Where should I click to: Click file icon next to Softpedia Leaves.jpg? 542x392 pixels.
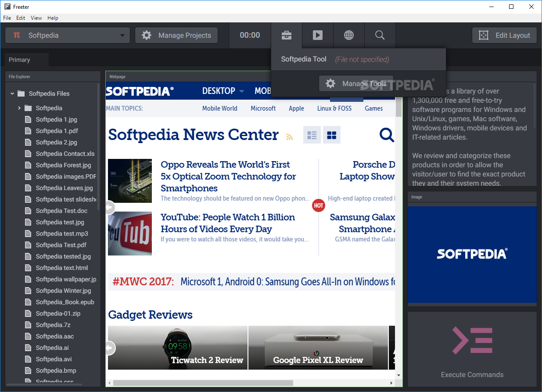pos(28,188)
